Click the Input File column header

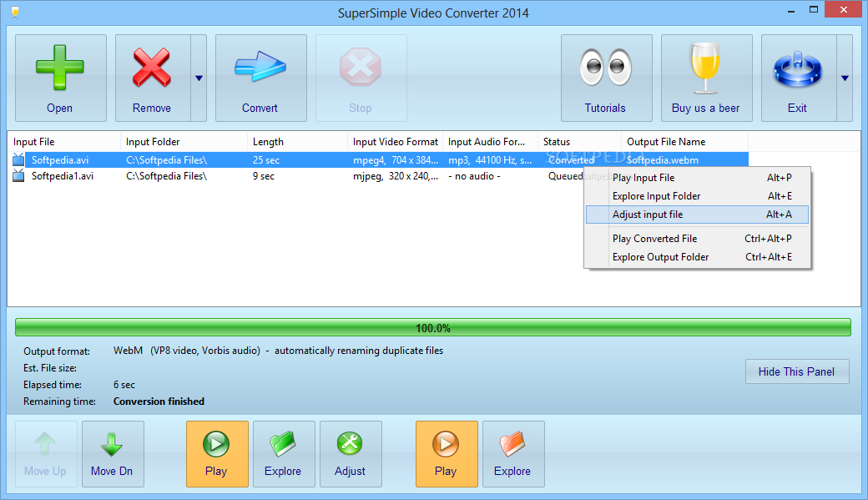pyautogui.click(x=64, y=142)
